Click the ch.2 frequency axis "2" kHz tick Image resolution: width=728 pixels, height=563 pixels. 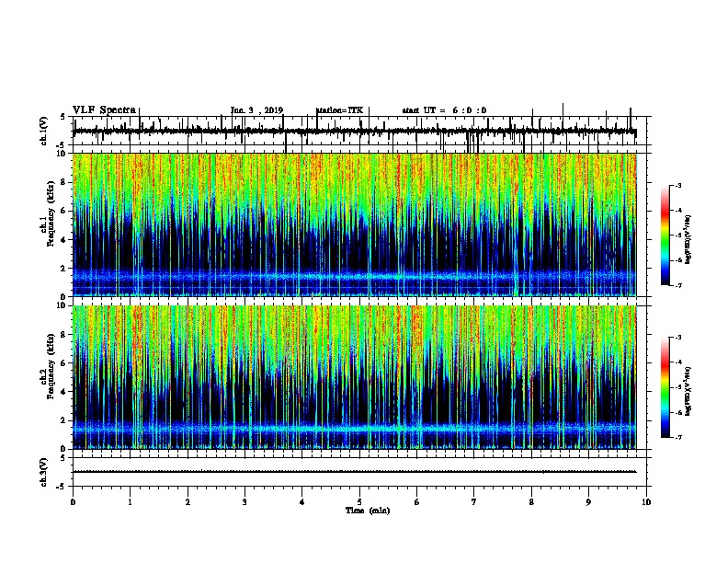click(63, 420)
